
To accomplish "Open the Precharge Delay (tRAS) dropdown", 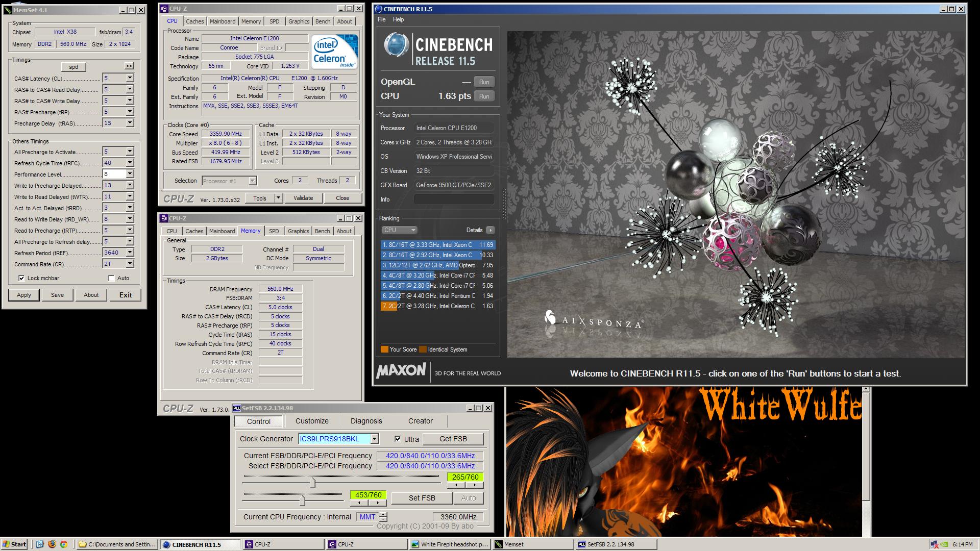I will pyautogui.click(x=130, y=123).
